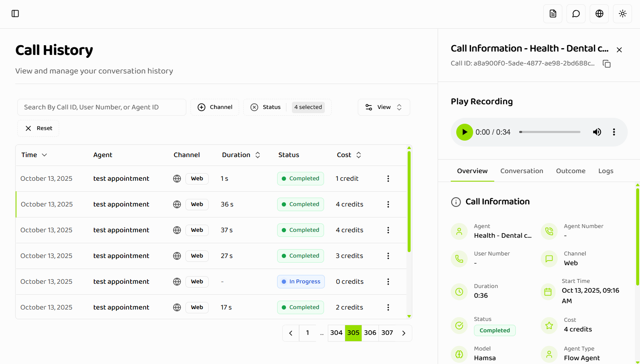Mute the recording with the speaker icon

597,132
